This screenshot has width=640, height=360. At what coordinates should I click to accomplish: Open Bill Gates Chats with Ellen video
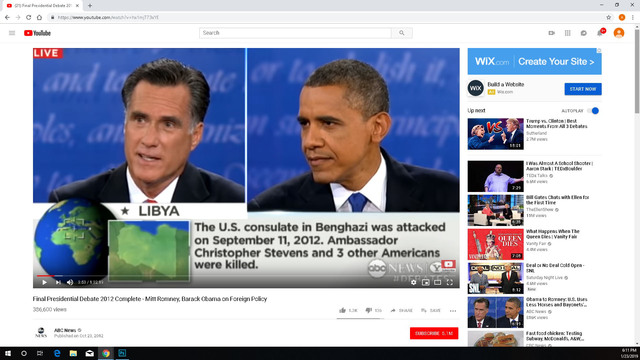click(496, 210)
